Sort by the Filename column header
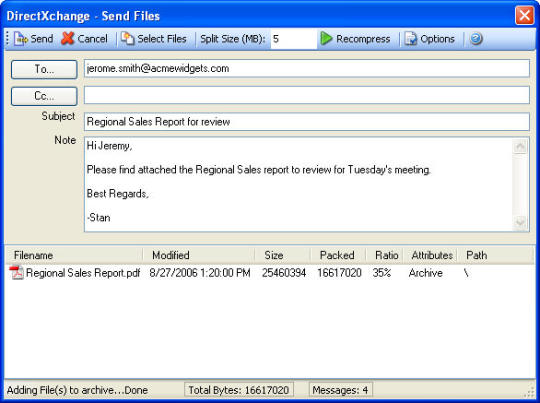This screenshot has width=540, height=403. coord(74,255)
